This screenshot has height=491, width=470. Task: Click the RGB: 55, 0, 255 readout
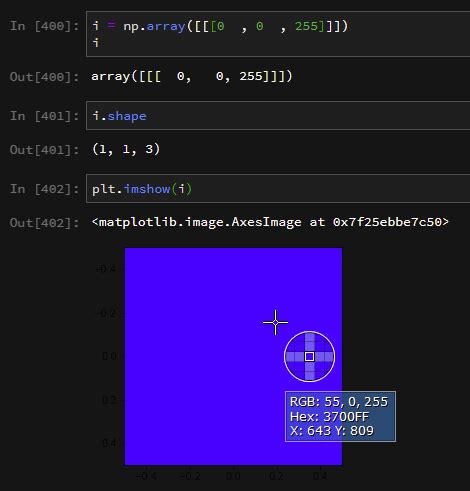339,402
